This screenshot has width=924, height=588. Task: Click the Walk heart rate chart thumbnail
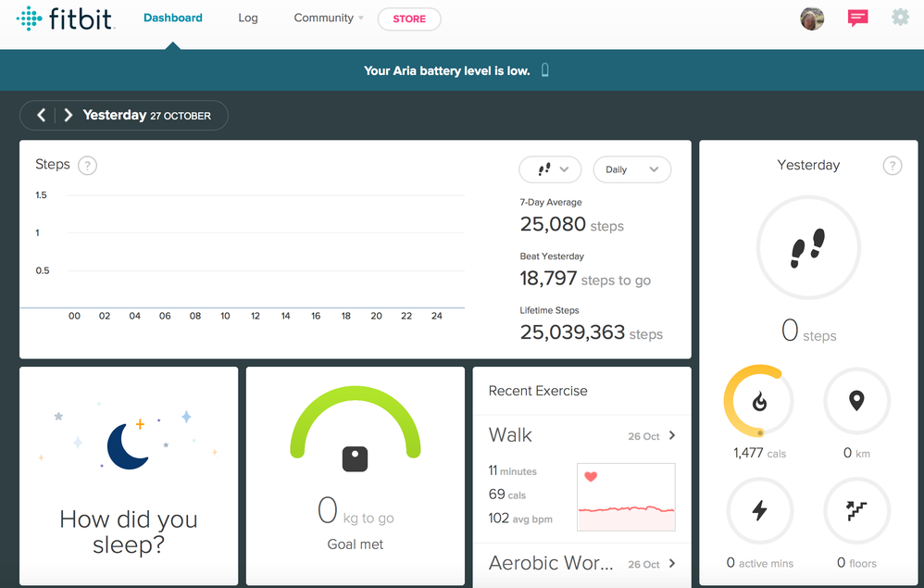(627, 496)
